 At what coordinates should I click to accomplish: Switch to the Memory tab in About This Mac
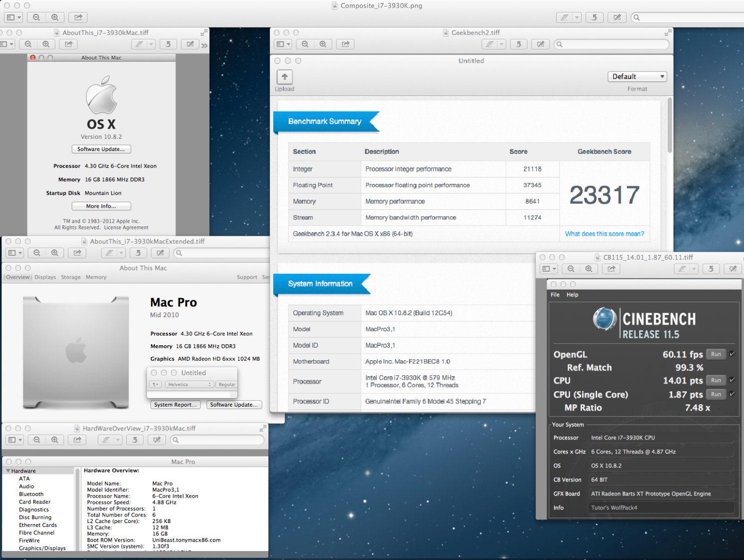[96, 277]
